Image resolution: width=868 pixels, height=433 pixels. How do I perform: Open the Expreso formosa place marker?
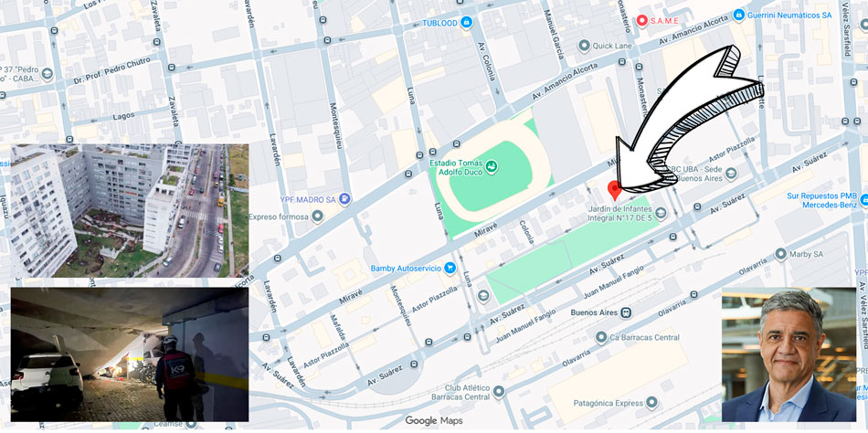(317, 216)
